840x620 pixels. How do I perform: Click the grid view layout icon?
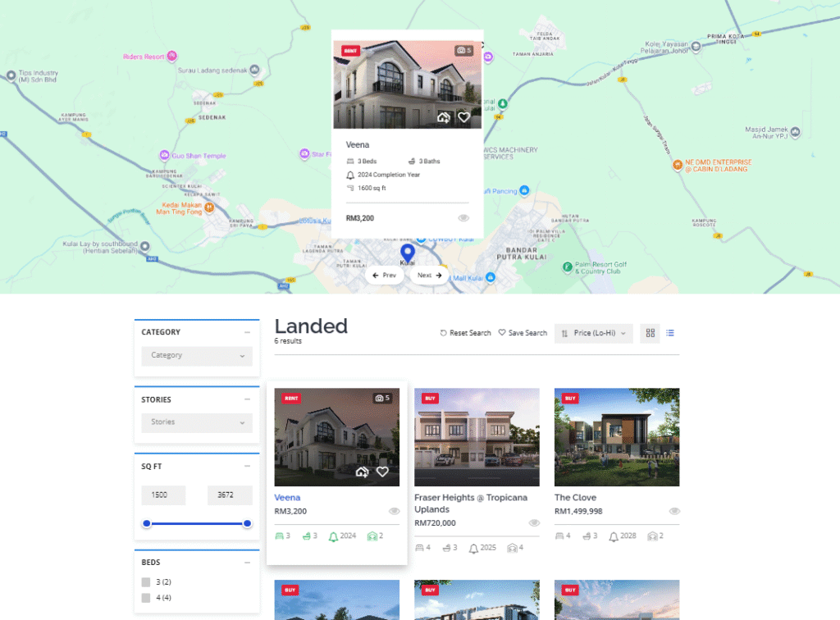click(x=651, y=333)
